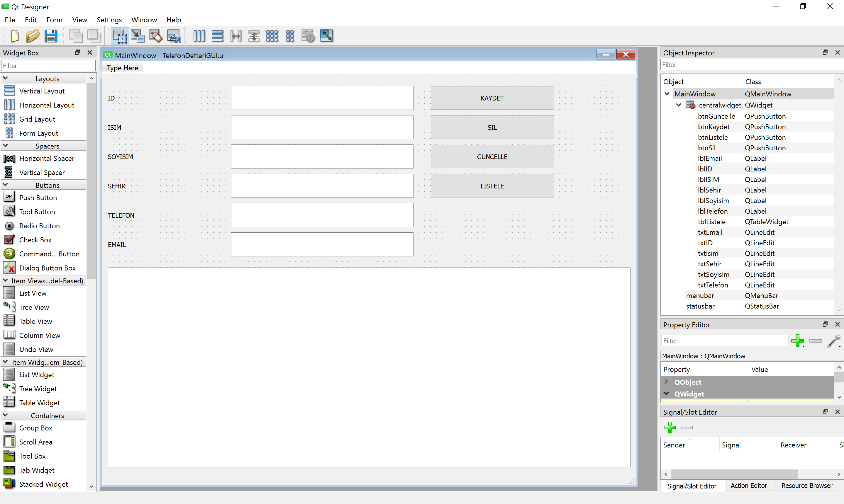
Task: Open the property editor configure wrench menu
Action: point(834,341)
